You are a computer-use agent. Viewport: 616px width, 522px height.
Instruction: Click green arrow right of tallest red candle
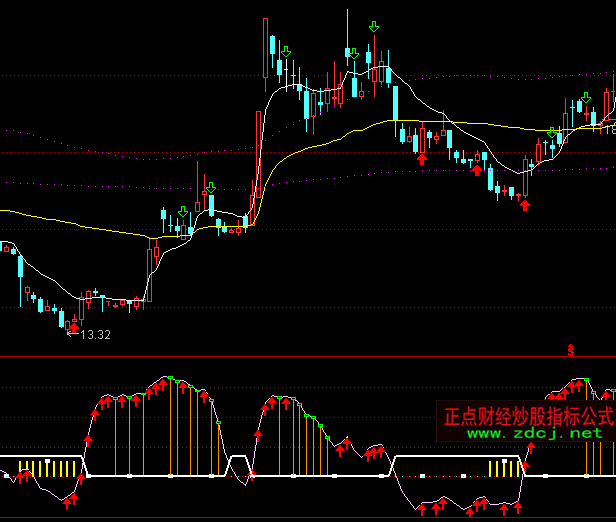[286, 51]
